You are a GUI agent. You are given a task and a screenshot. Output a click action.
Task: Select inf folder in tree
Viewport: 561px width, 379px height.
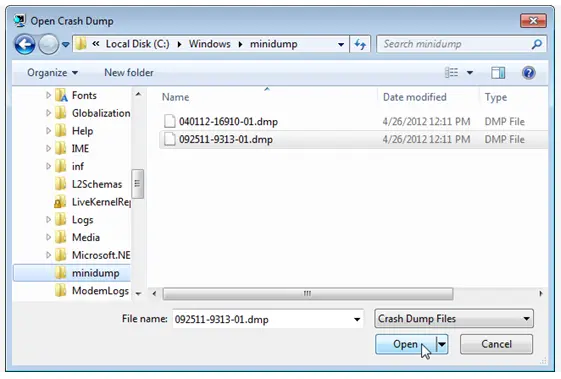[78, 166]
